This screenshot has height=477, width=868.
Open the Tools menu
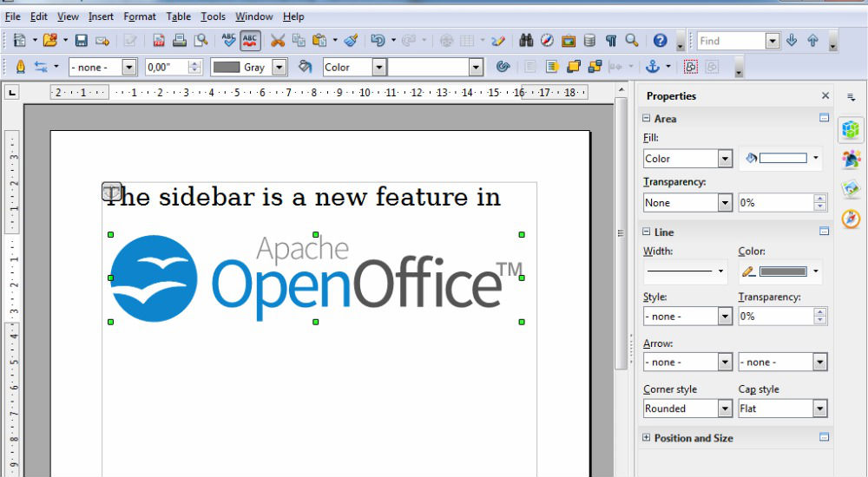click(x=213, y=16)
